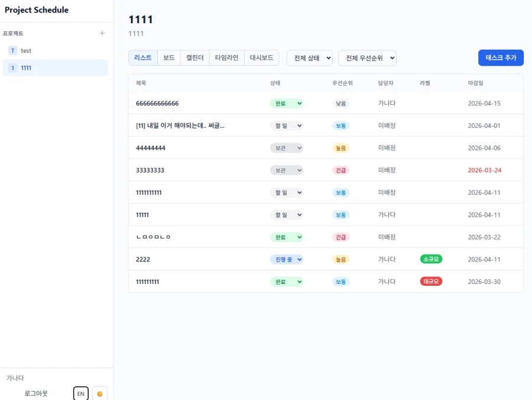
Task: Open the 타임라인 view tab
Action: click(227, 58)
